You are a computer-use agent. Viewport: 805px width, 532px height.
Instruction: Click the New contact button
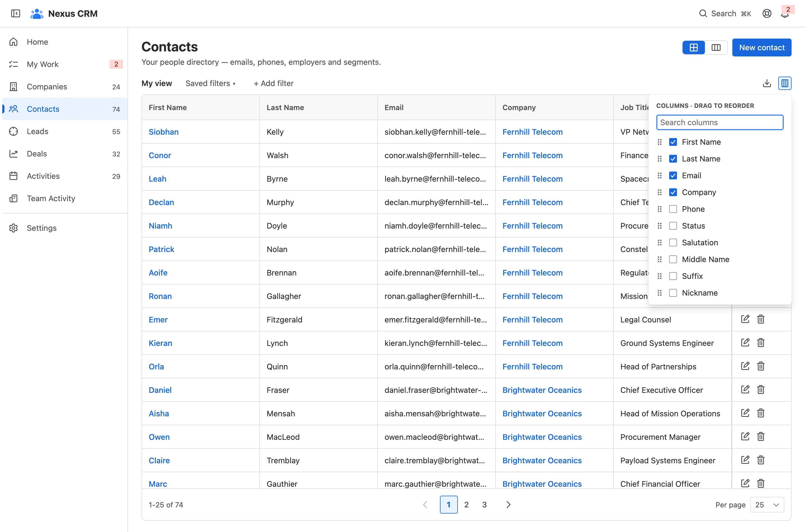[x=762, y=47]
